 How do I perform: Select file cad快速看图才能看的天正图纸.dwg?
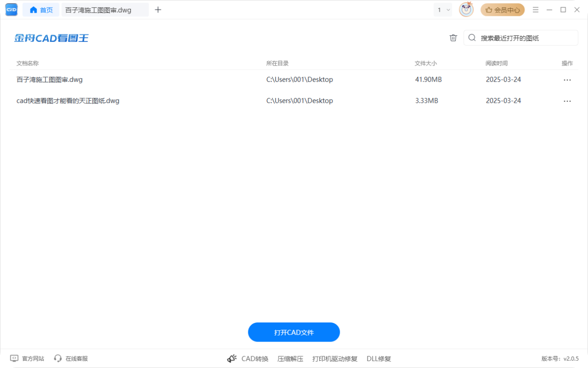pos(68,100)
